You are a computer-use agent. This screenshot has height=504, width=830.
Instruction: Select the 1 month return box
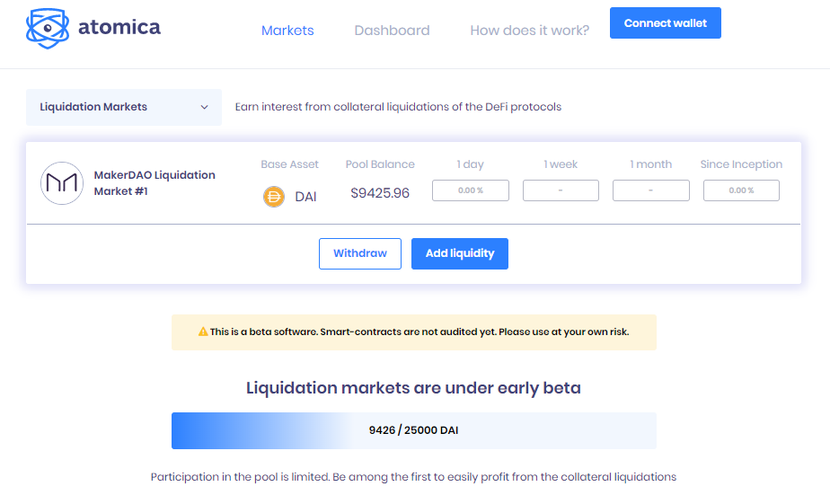click(x=651, y=190)
